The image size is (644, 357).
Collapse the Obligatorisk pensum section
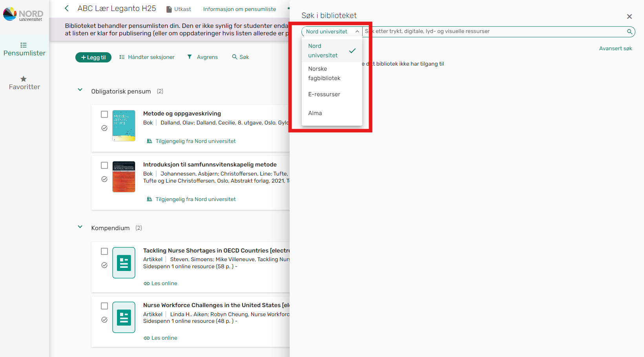[x=80, y=90]
